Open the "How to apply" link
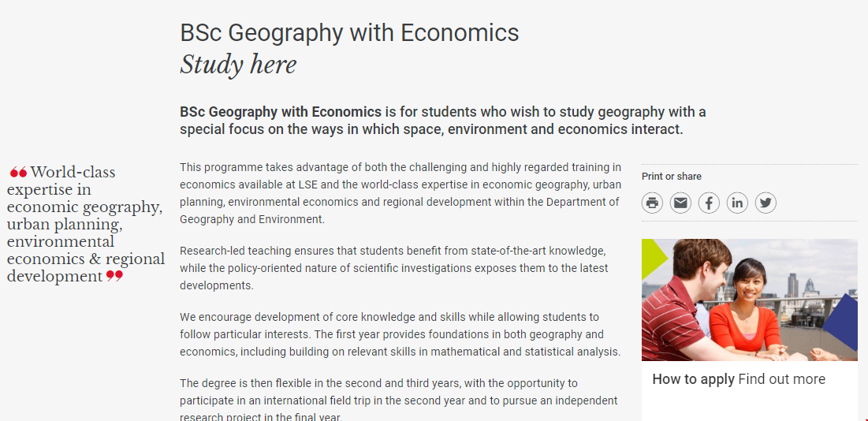Viewport: 868px width, 421px height. [693, 379]
